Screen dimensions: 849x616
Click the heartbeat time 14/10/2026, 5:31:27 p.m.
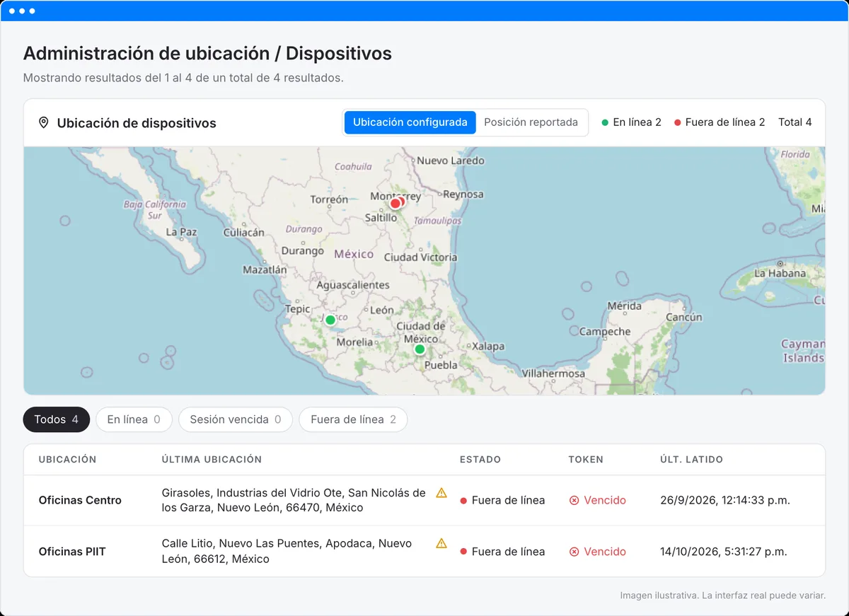click(724, 552)
